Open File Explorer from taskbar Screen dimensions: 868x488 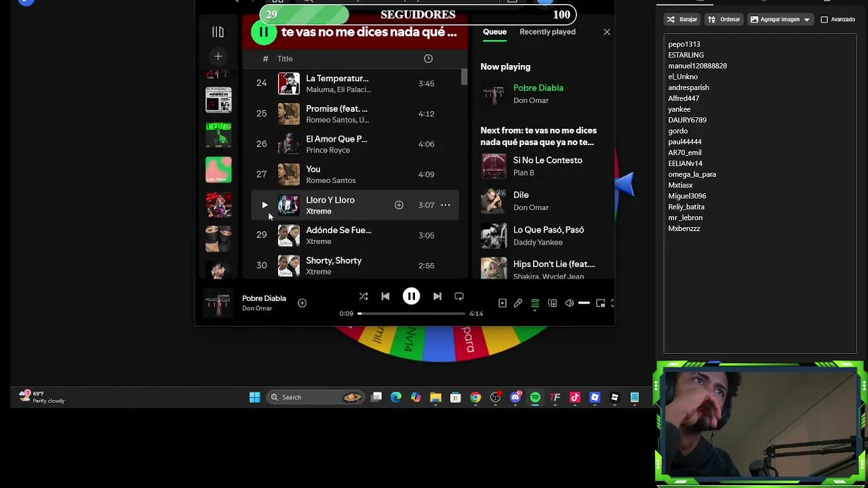tap(435, 397)
